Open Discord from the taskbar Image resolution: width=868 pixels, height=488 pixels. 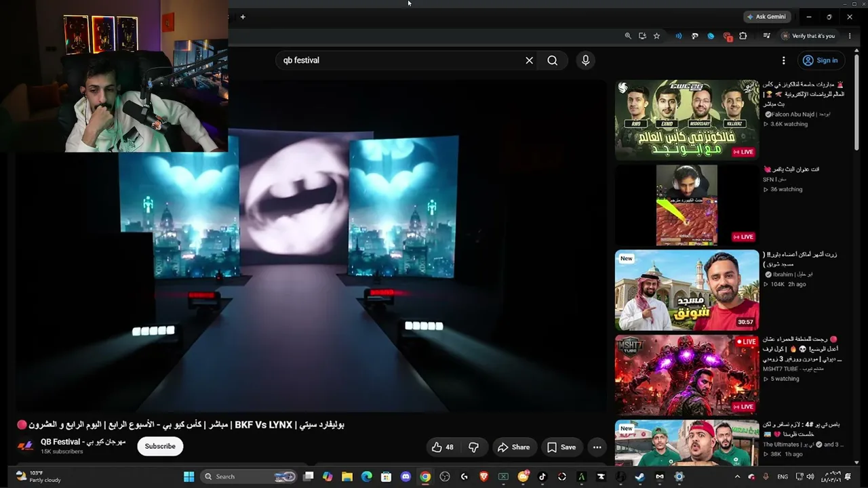coord(406,476)
